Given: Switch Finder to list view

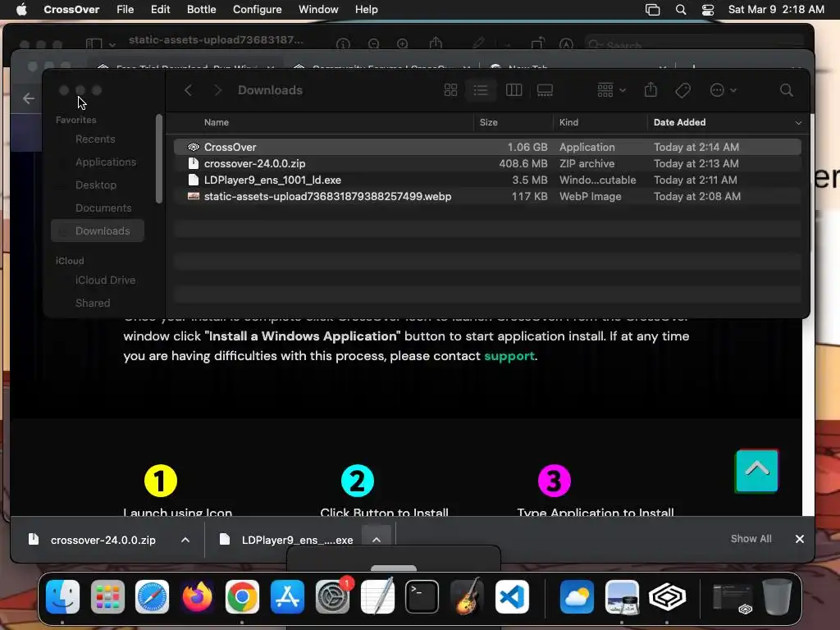Looking at the screenshot, I should [x=481, y=90].
